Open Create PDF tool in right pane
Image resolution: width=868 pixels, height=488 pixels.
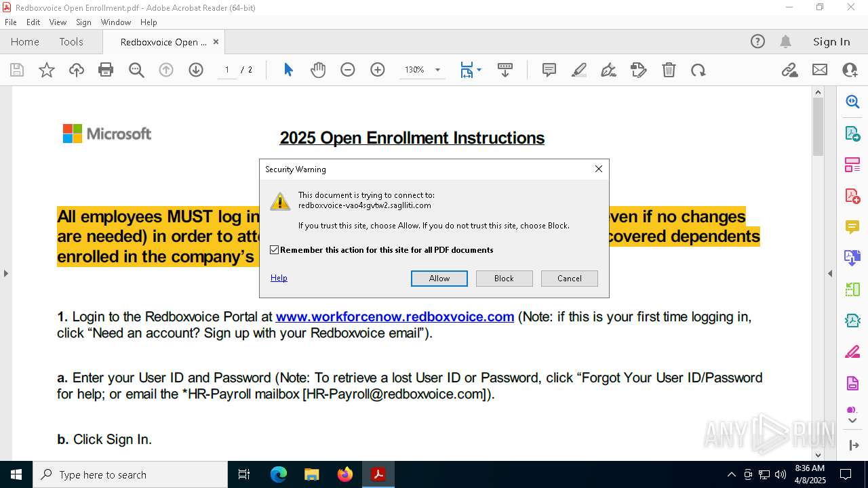(x=852, y=196)
